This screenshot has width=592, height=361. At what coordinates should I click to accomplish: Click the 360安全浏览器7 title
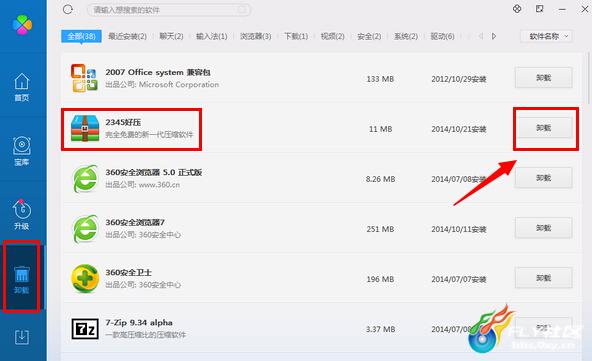pos(135,222)
